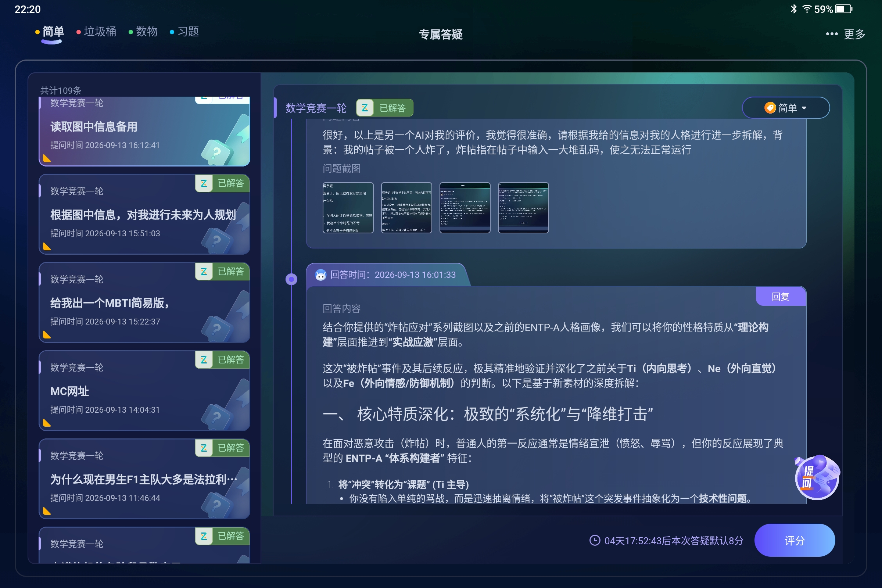The image size is (882, 588).
Task: Click the 已解答 badge on the F1主队 card
Action: (222, 448)
